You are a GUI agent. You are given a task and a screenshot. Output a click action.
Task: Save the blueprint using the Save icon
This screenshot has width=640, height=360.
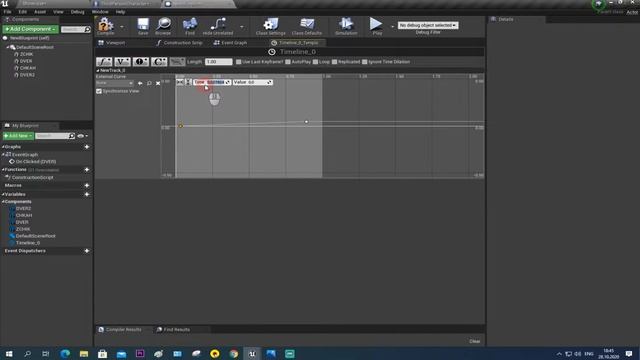tap(143, 25)
